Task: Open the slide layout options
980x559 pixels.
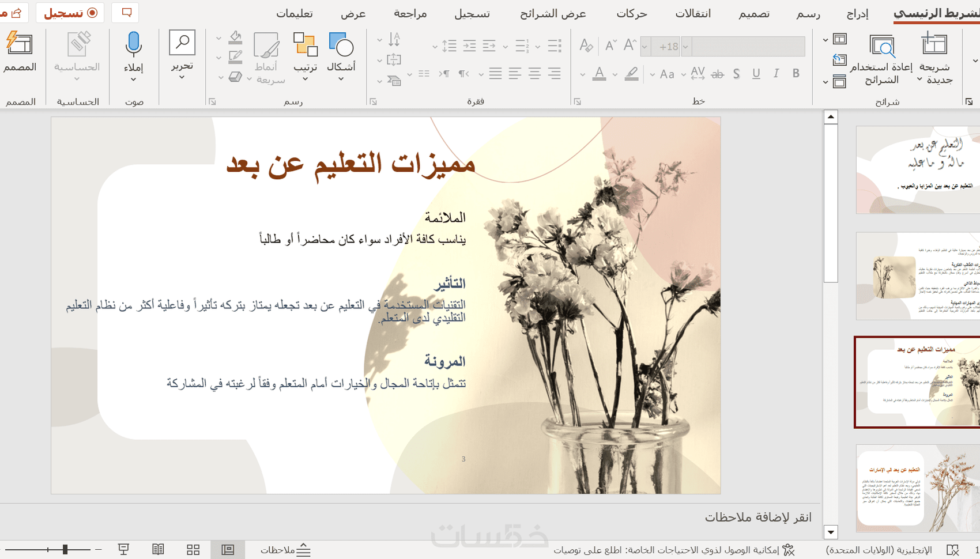Action: 840,39
